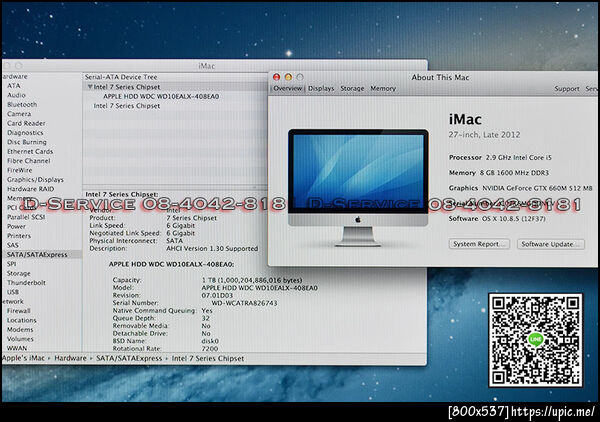Click Hardware in the path bar

(70, 358)
